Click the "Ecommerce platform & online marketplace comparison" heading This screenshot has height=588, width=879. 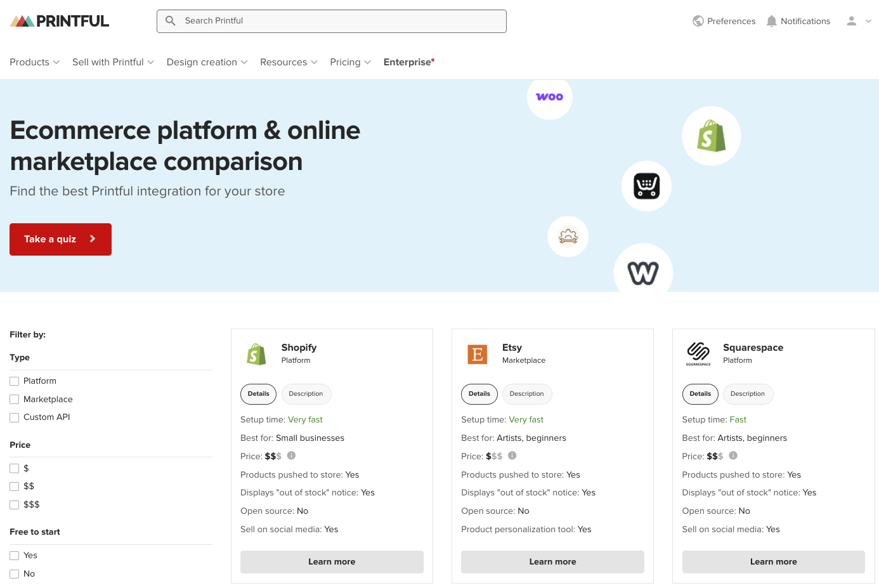(x=185, y=146)
